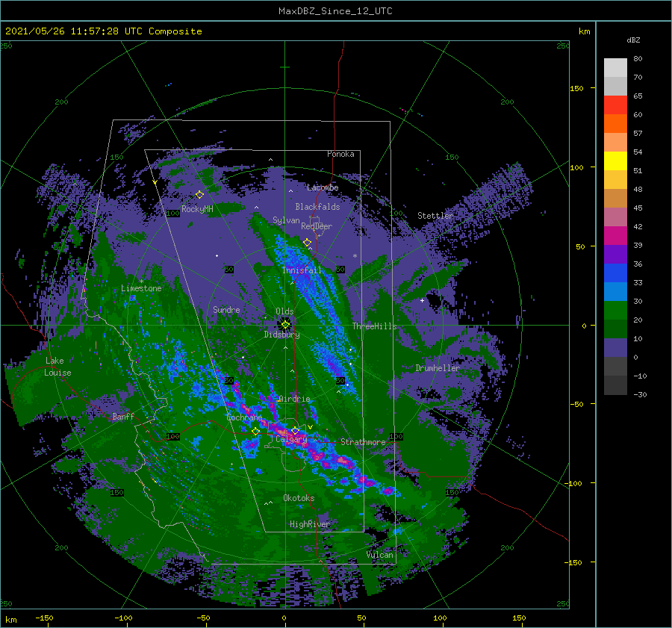
Task: Pick the orange 57-60 dBZ legend swatch
Action: [615, 124]
